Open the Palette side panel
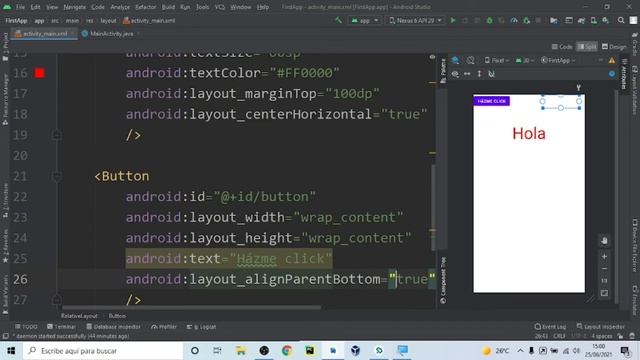This screenshot has height=360, width=640. coord(443,71)
